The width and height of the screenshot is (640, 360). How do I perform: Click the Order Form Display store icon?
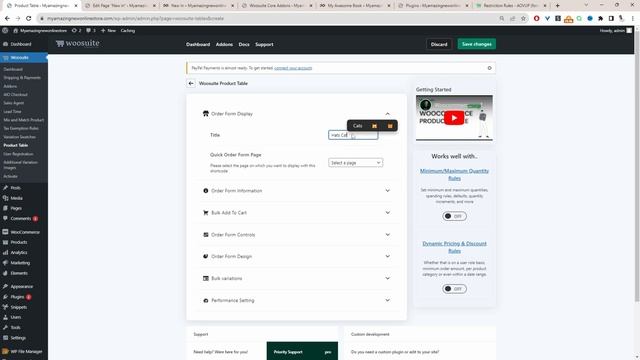(206, 113)
